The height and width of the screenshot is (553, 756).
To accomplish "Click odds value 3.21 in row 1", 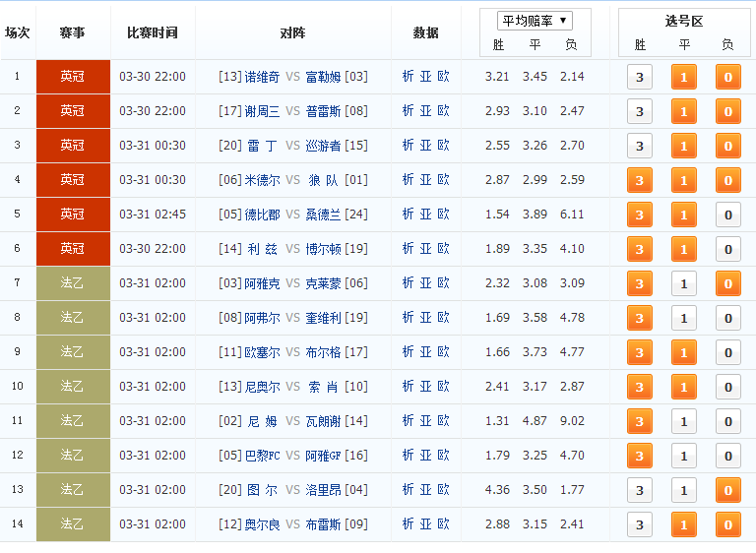I will coord(497,76).
